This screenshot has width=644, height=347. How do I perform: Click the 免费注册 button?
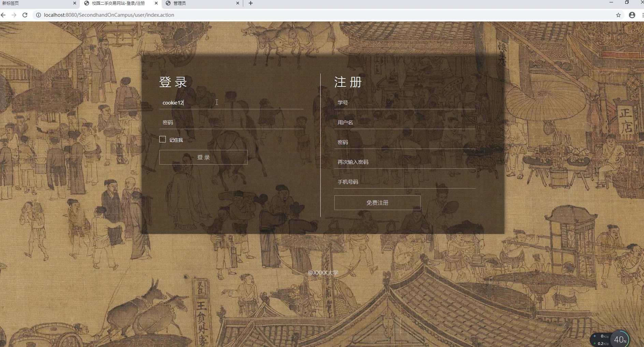coord(377,203)
